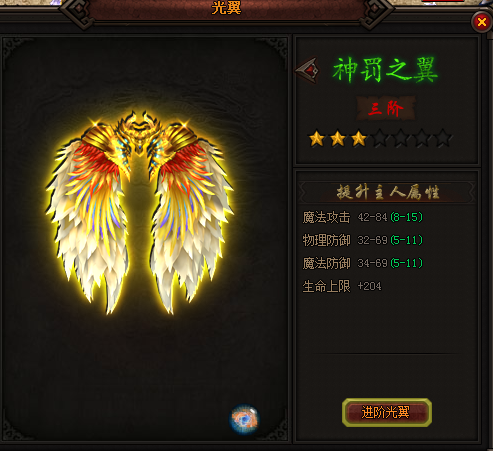Click the golden wings preview image
The width and height of the screenshot is (493, 451).
(139, 213)
